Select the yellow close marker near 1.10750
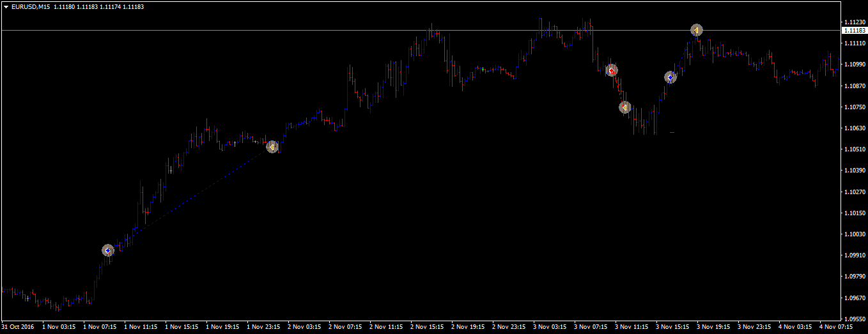Viewport: 868px width, 334px height. pos(625,107)
